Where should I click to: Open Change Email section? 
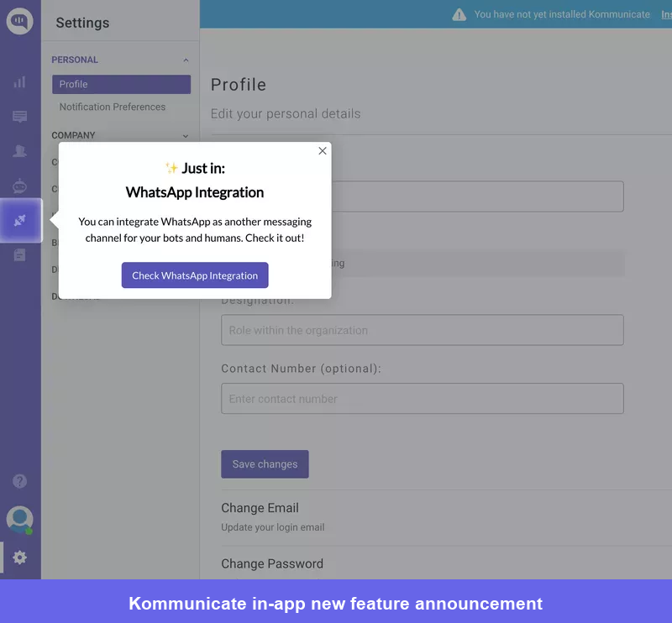tap(260, 508)
